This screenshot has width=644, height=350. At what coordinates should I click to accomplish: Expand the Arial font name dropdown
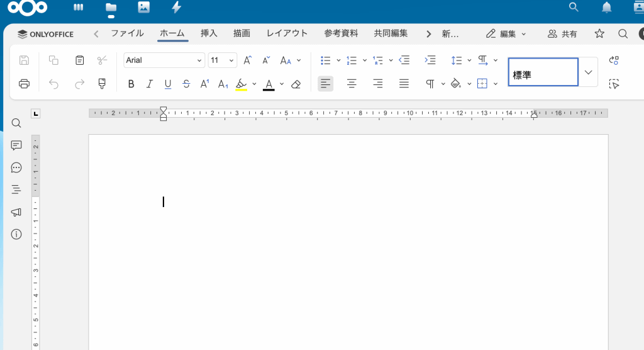click(x=199, y=60)
